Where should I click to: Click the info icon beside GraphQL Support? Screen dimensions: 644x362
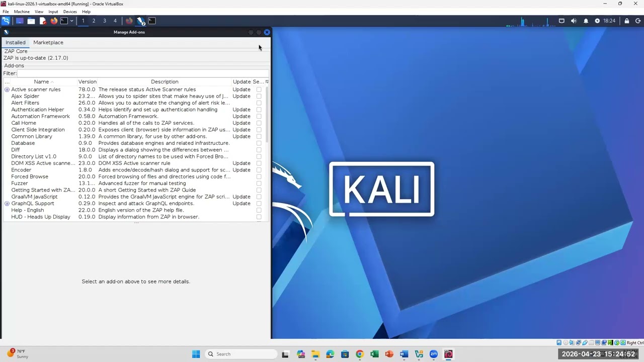pos(7,204)
